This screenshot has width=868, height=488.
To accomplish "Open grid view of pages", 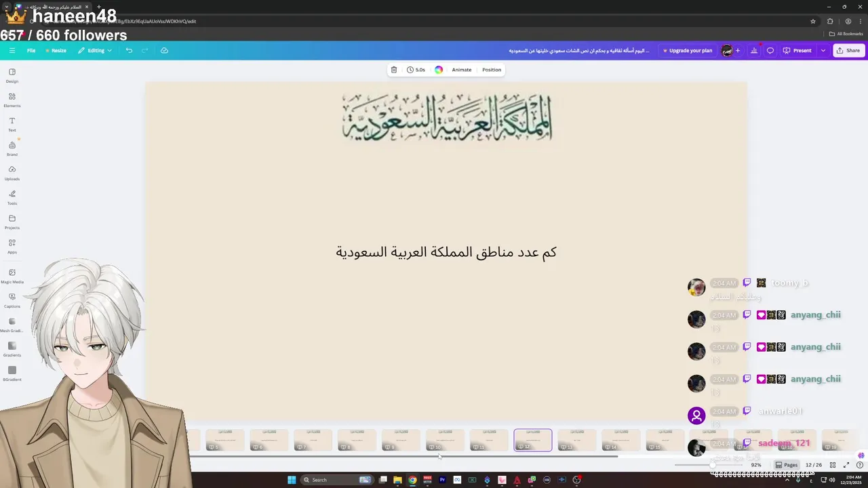I will point(833,465).
